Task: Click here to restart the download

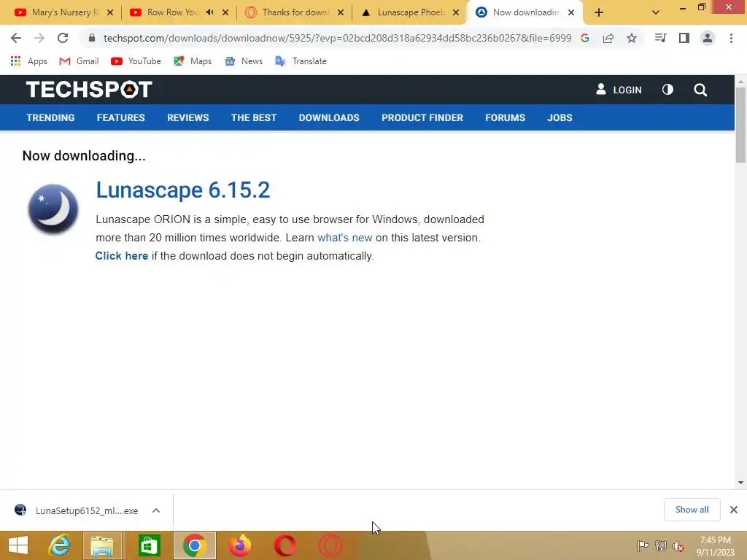Action: pos(122,256)
